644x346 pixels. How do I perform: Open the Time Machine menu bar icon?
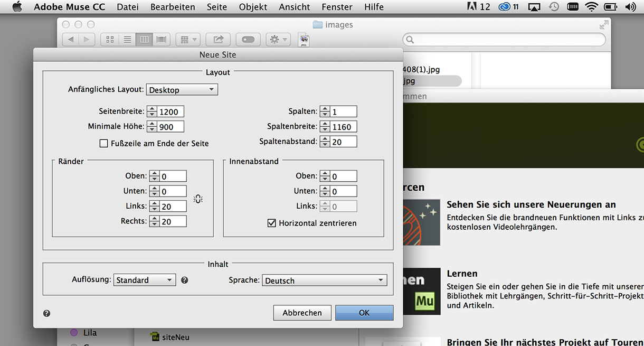553,7
